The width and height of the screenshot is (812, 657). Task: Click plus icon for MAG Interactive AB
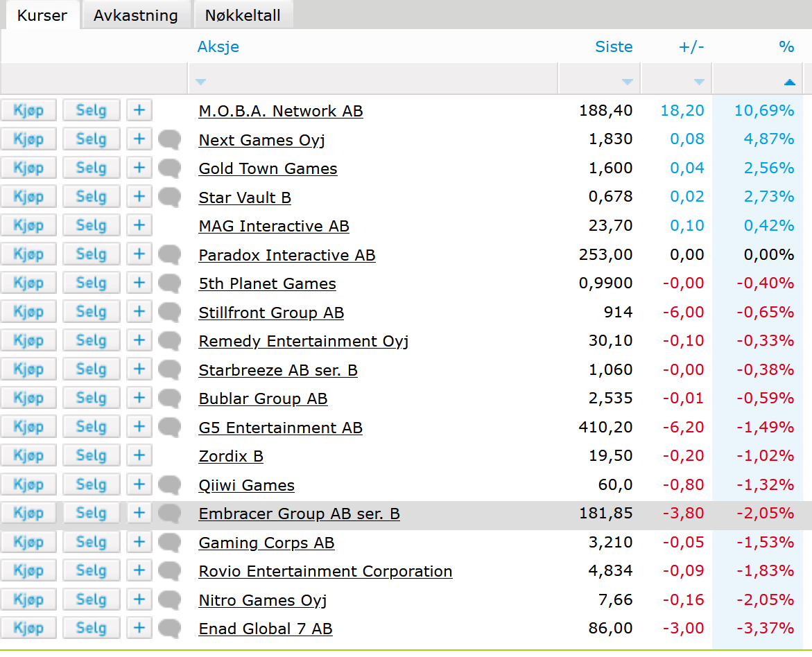139,225
